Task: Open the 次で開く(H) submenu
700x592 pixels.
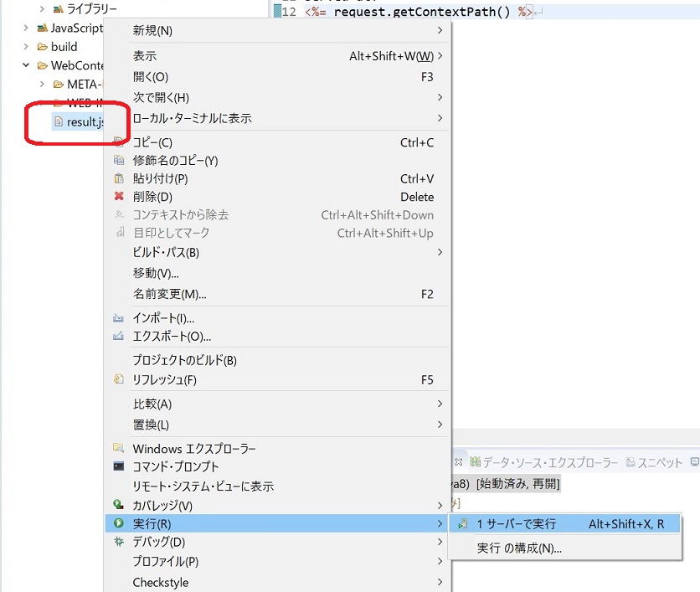Action: [x=278, y=97]
